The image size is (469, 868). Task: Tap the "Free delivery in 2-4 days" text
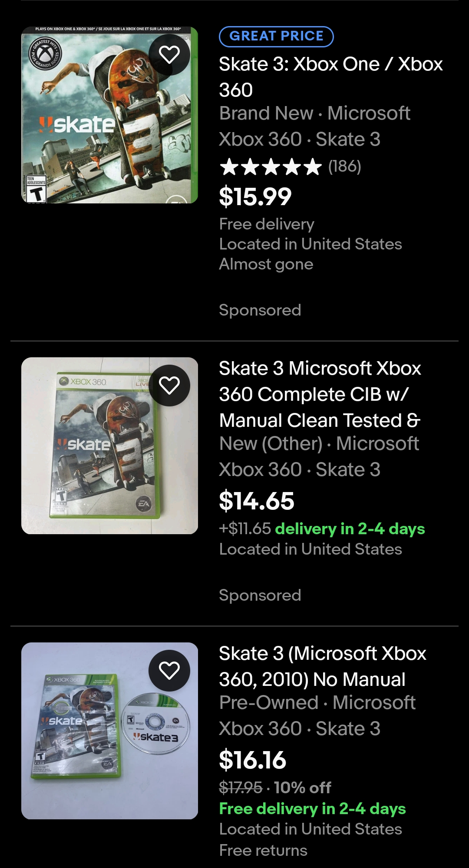(x=312, y=809)
